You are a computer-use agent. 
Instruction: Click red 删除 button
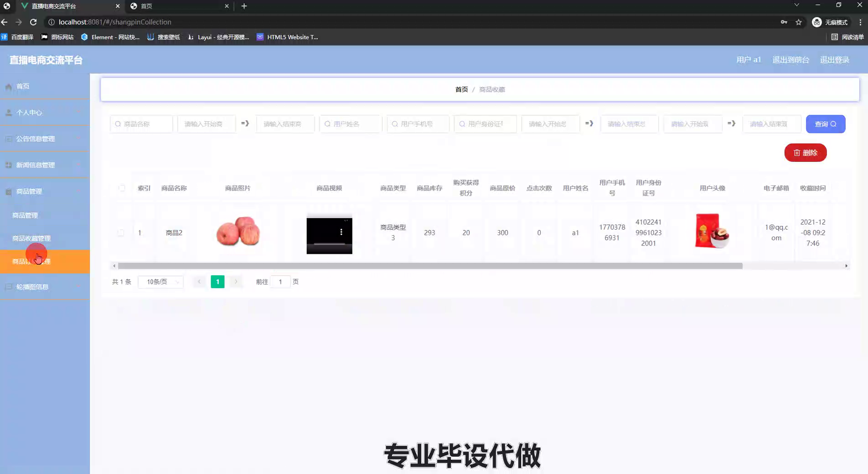click(x=805, y=153)
